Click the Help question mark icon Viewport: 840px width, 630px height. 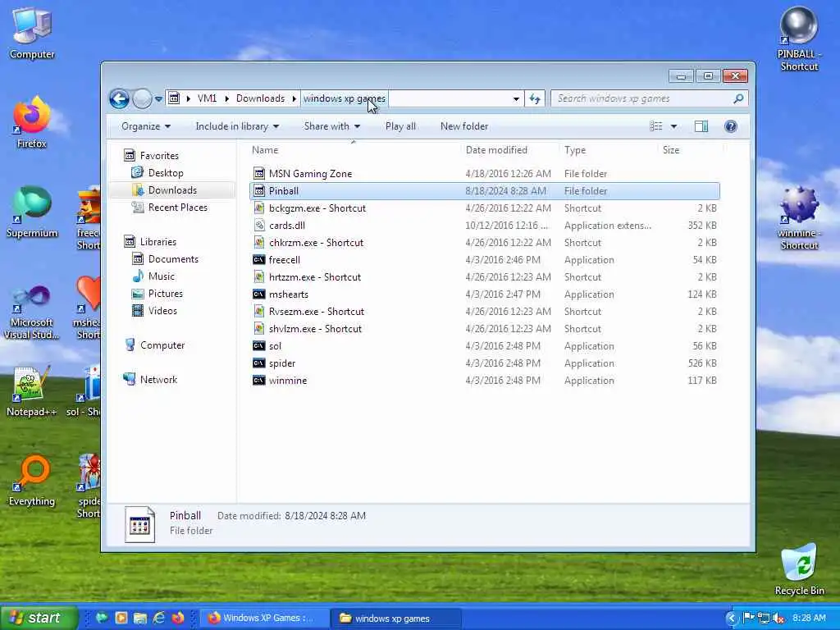coord(730,126)
